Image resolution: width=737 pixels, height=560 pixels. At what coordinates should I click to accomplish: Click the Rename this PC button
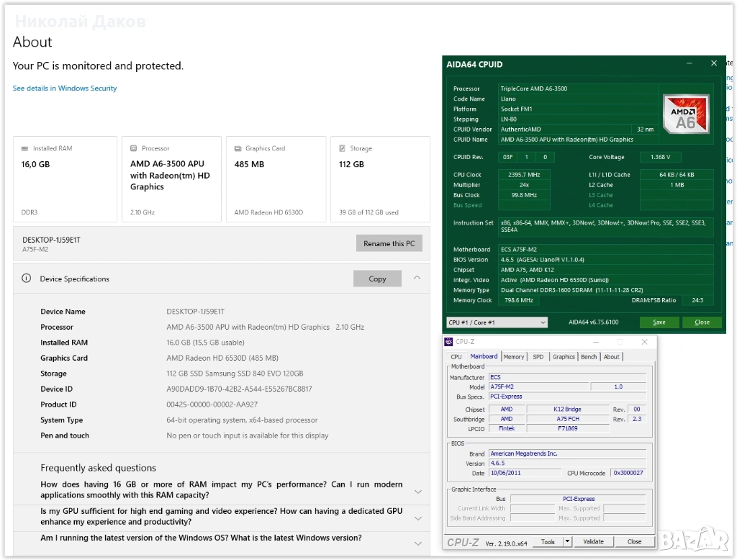pos(389,243)
